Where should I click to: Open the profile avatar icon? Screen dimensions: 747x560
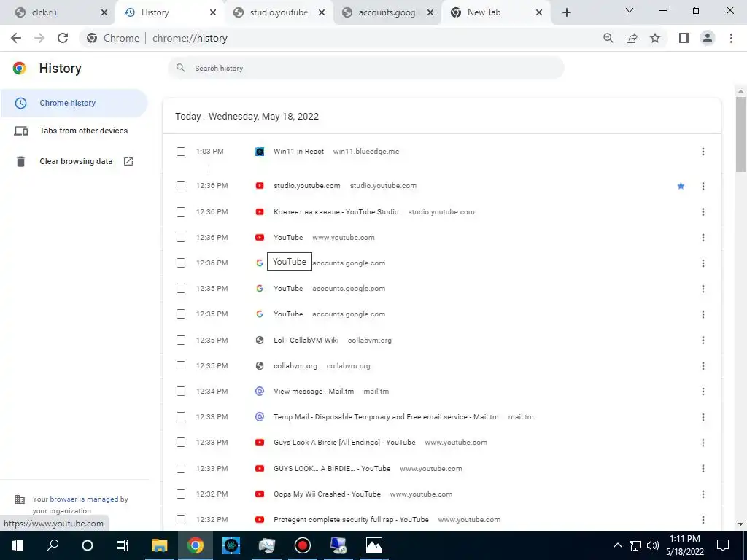click(708, 38)
